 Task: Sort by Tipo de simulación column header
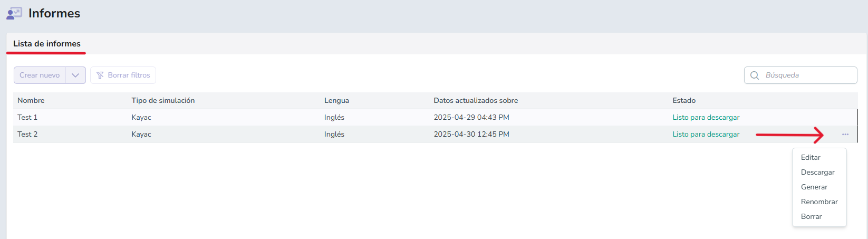[163, 101]
